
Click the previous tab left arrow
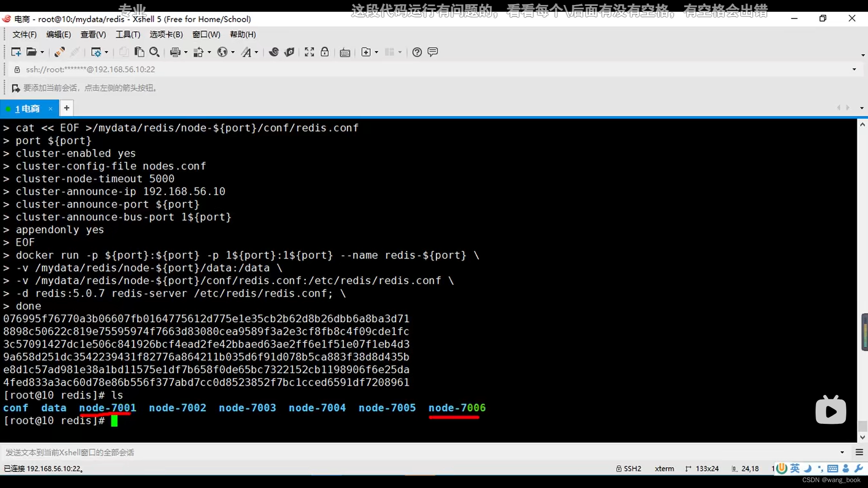tap(839, 108)
